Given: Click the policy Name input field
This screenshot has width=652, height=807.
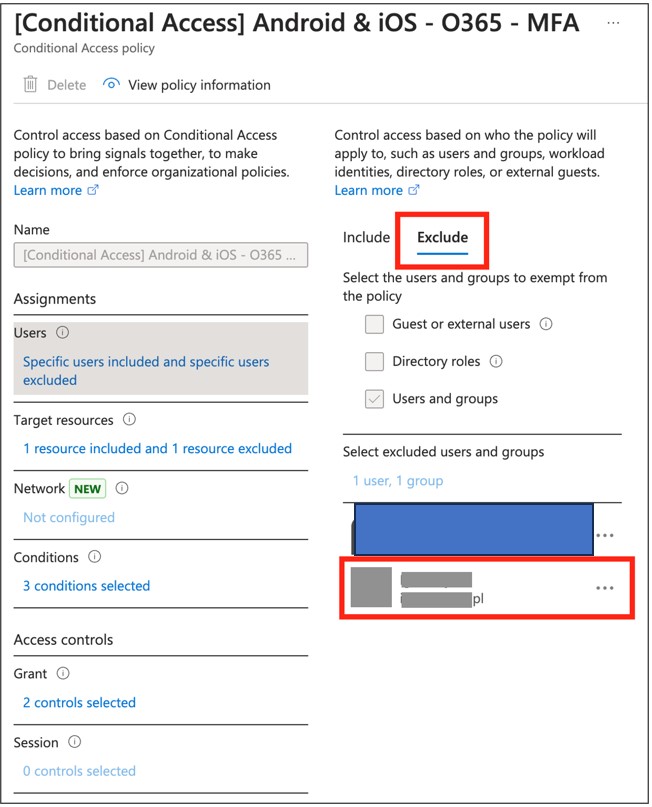Looking at the screenshot, I should pyautogui.click(x=161, y=255).
